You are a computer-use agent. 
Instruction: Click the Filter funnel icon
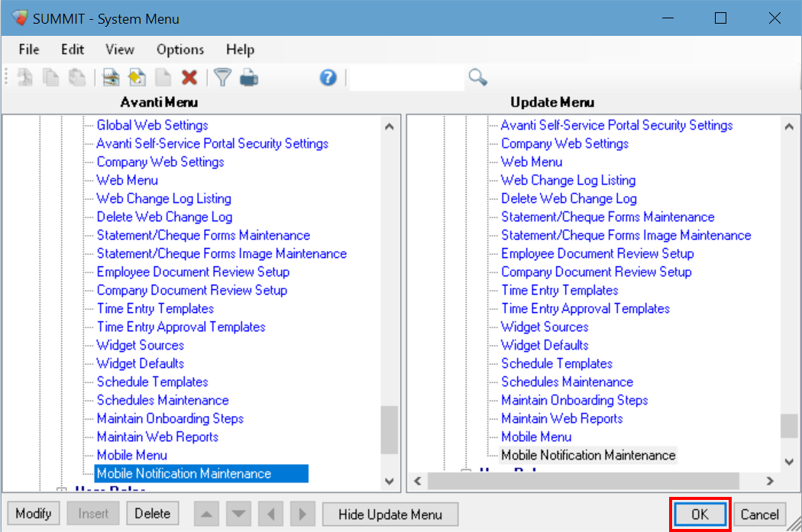[222, 78]
